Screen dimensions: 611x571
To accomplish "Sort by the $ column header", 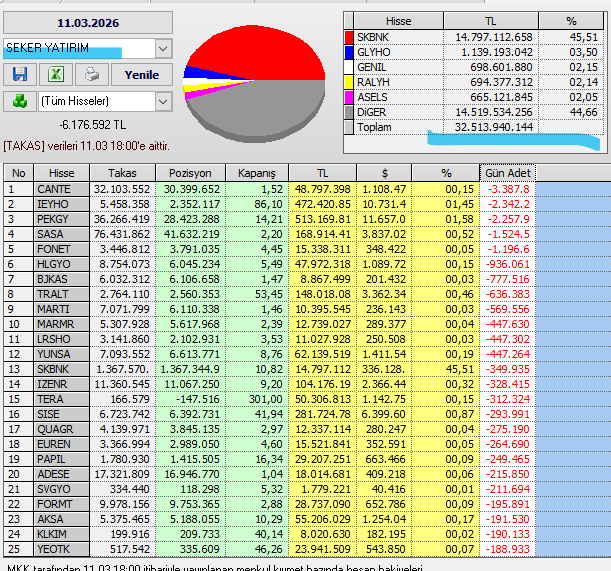I will 384,173.
